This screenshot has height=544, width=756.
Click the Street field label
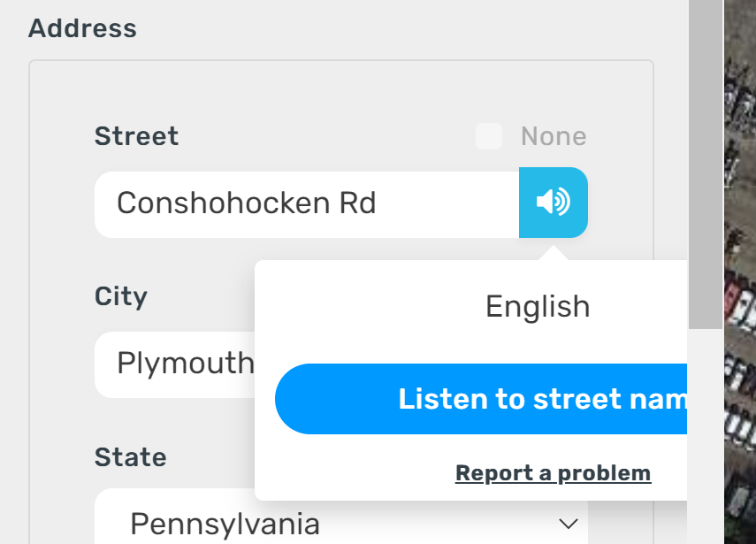[x=136, y=136]
